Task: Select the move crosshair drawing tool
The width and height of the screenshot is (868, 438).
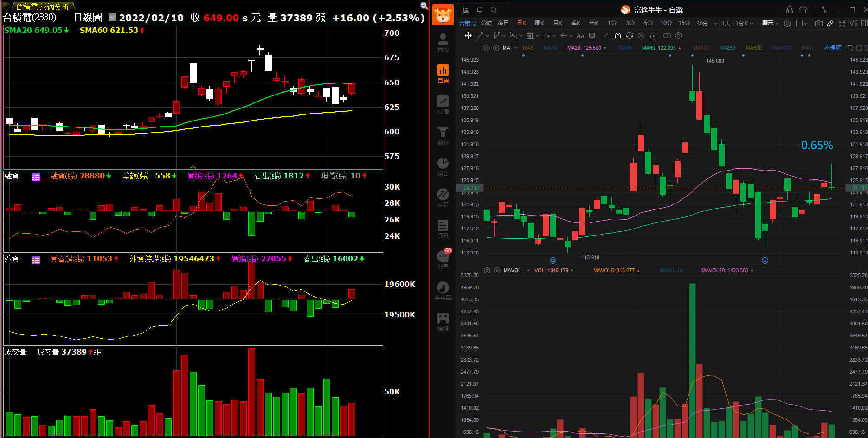Action: click(x=468, y=36)
